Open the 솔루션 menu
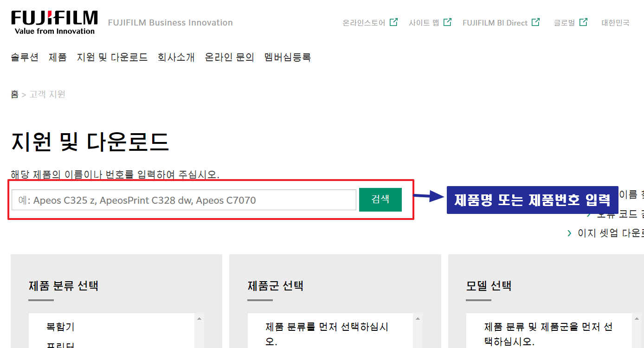The image size is (644, 348). tap(24, 57)
